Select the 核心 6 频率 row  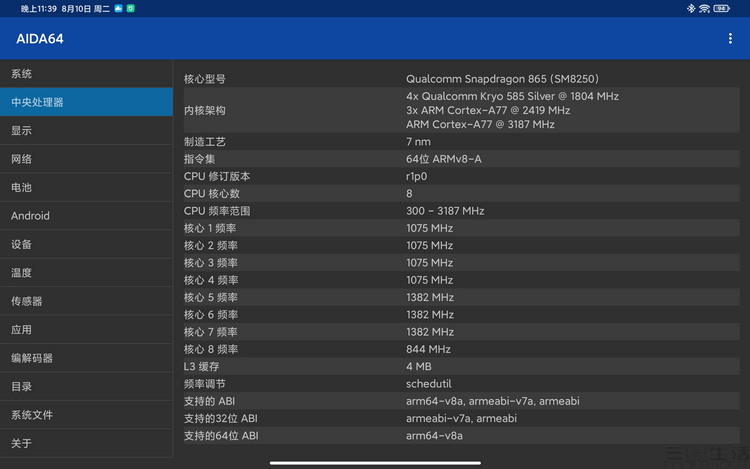coord(462,315)
